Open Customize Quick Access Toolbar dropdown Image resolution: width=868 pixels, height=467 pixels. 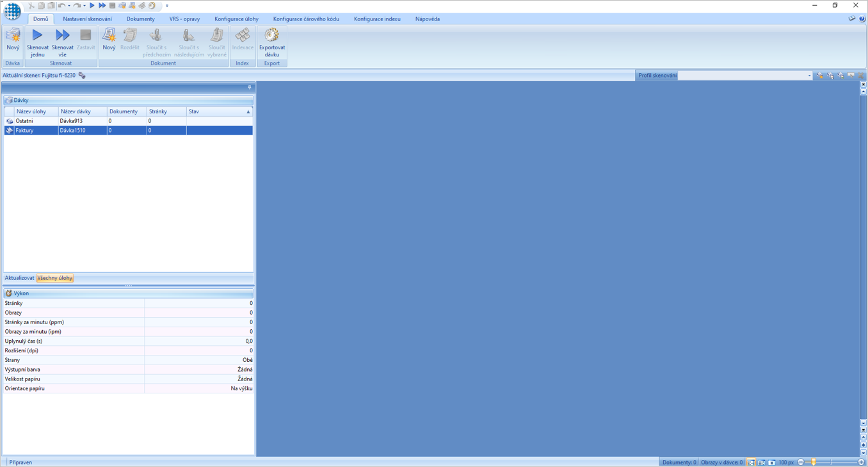167,6
